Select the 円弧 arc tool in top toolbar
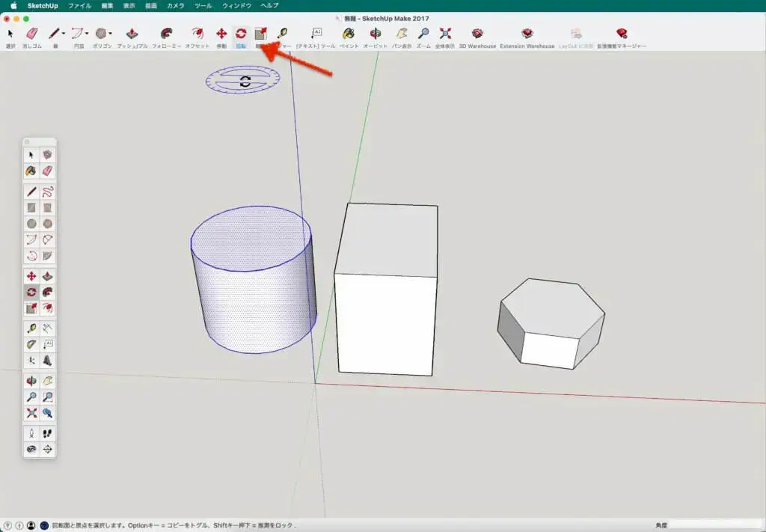The height and width of the screenshot is (532, 766). pyautogui.click(x=77, y=34)
